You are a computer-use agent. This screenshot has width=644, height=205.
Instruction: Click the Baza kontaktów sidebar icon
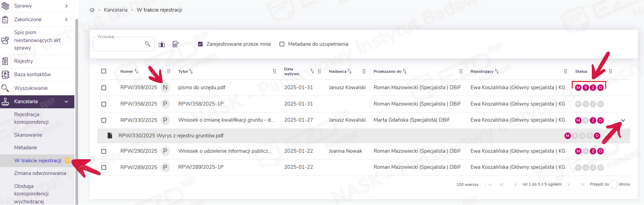(5, 74)
